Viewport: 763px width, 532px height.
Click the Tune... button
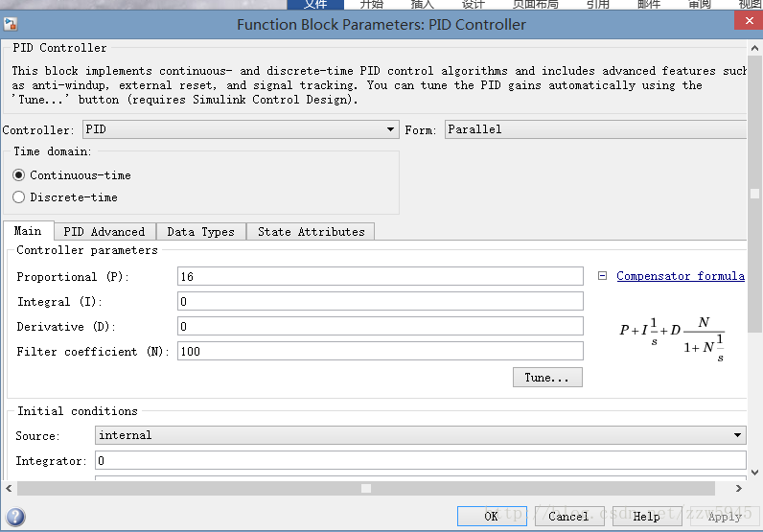click(x=547, y=378)
